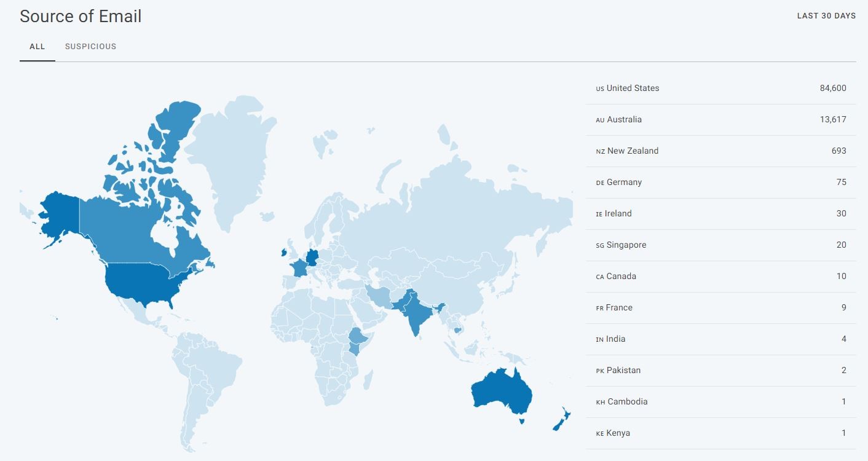Screen dimensions: 868x461
Task: Click the New Zealand list entry
Action: 720,151
